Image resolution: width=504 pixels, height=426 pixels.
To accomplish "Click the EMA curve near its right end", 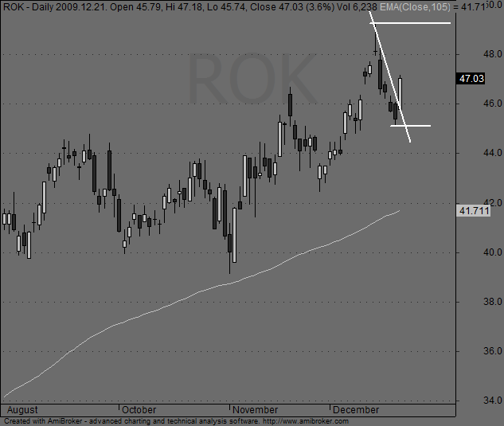I will 393,213.
